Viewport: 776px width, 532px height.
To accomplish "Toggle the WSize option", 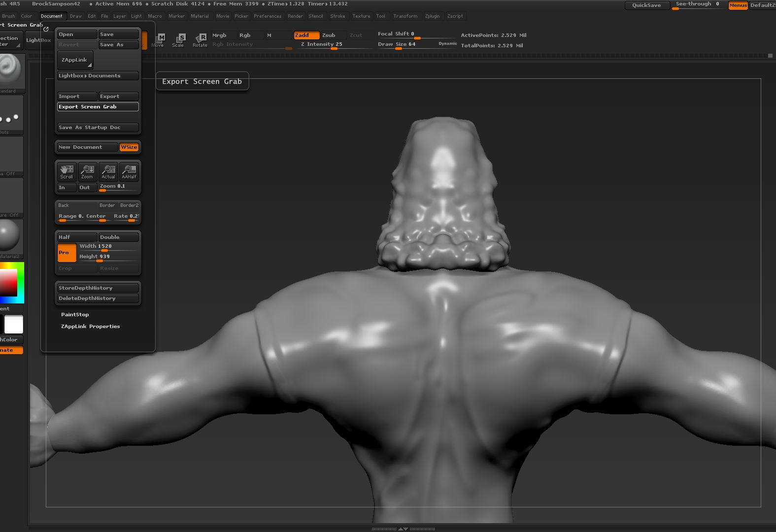I will (129, 147).
